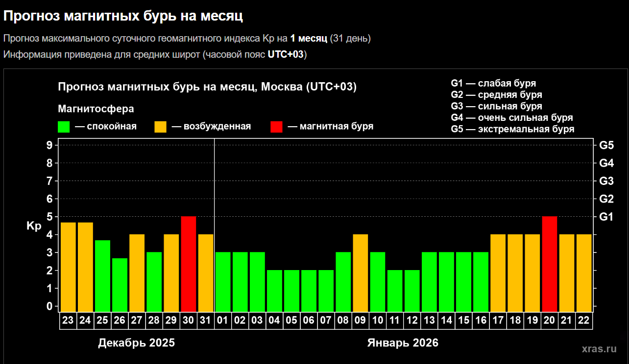Click the 'Январь 2026' month label
Image resolution: width=629 pixels, height=364 pixels.
click(403, 343)
